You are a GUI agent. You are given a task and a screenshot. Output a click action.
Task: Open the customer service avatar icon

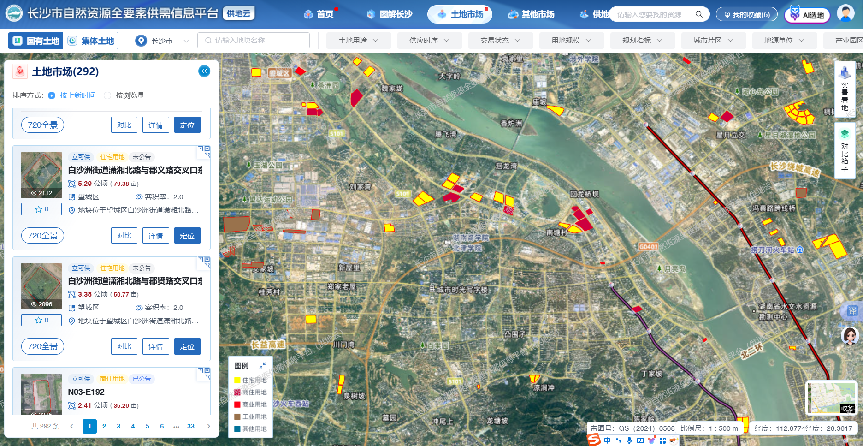coord(851,337)
